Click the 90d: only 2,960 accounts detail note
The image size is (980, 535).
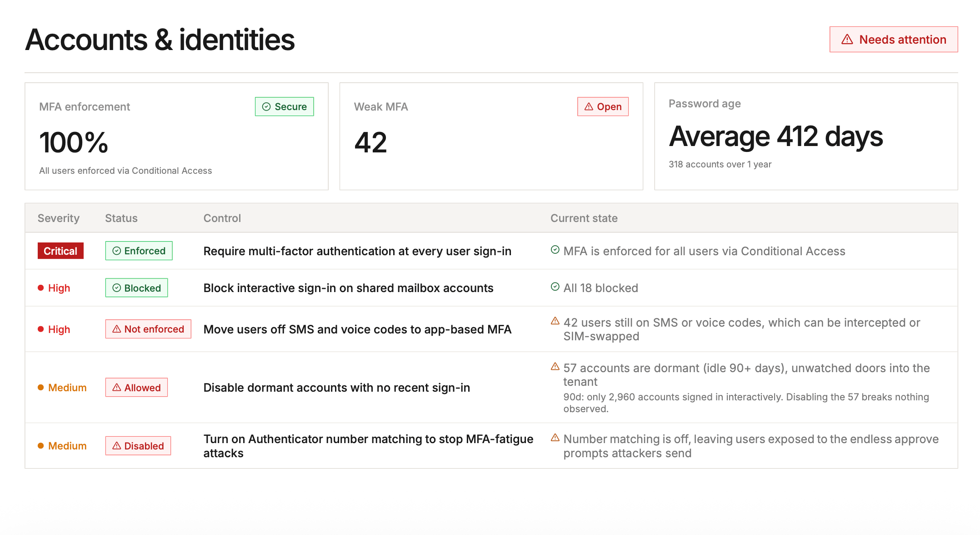click(746, 403)
